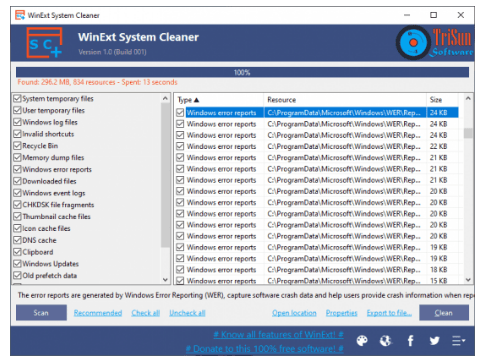Click the results list scrollbar thumb
The height and width of the screenshot is (363, 482).
pos(468,133)
